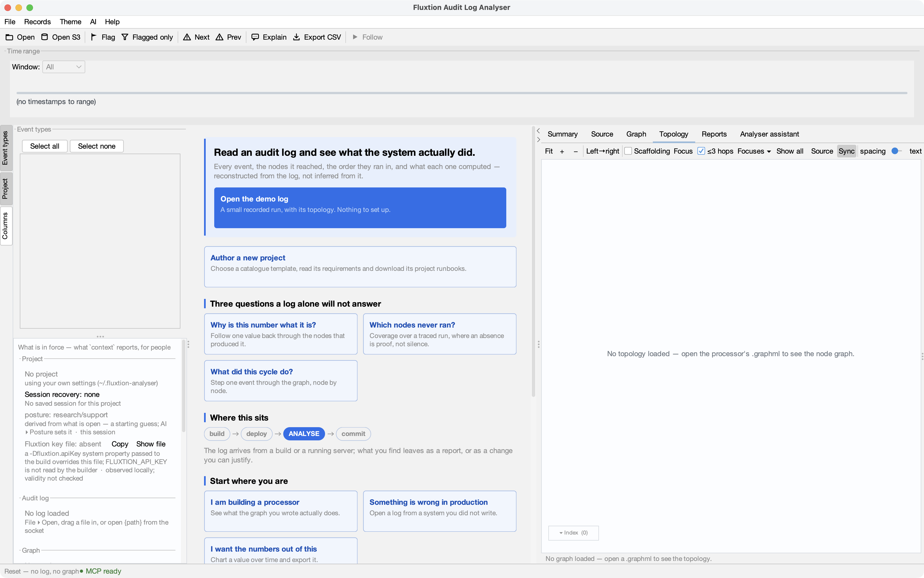Toggle the Sync button in topology toolbar
Viewport: 924px width, 578px height.
pyautogui.click(x=846, y=151)
